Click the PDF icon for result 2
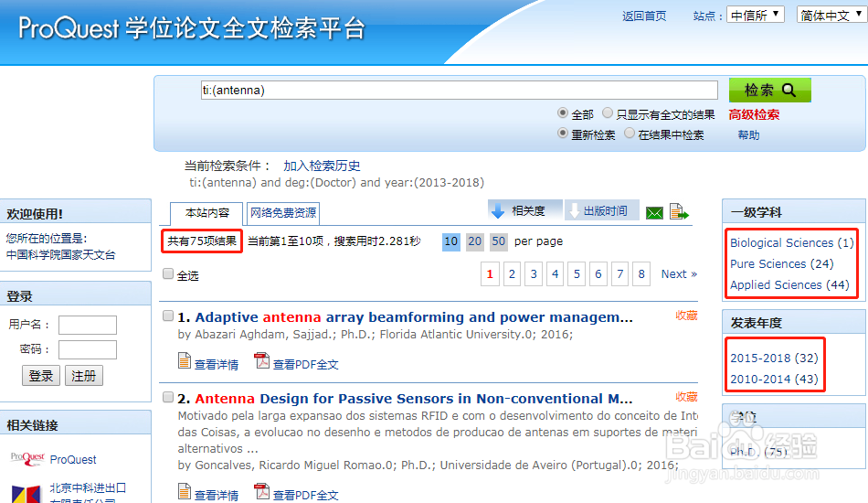The width and height of the screenshot is (868, 503). pos(261,491)
